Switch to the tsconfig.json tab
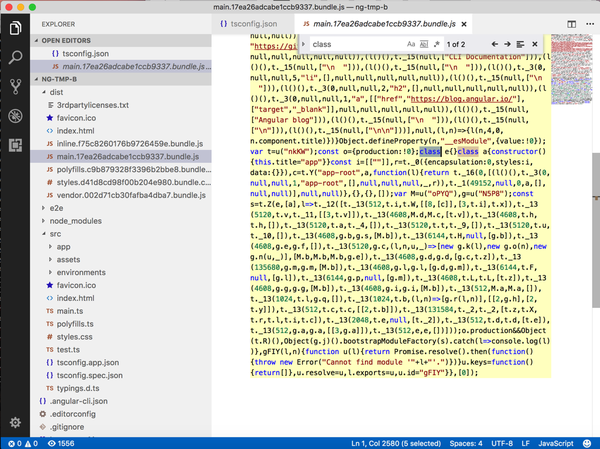 [249, 24]
